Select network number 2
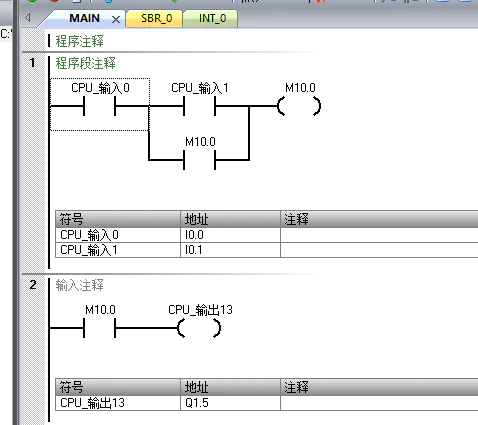Viewport: 478px width, 425px height. pyautogui.click(x=33, y=285)
